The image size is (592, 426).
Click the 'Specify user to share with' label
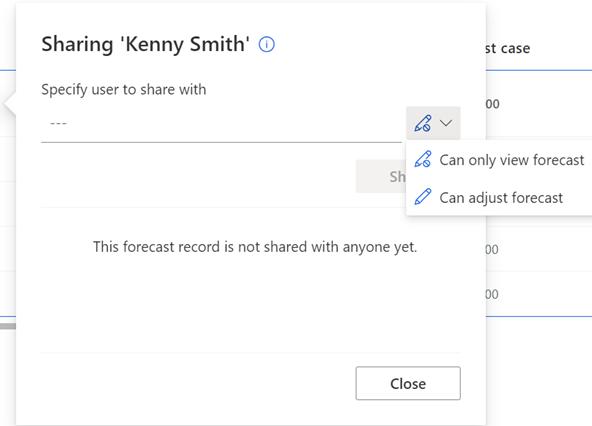point(124,90)
